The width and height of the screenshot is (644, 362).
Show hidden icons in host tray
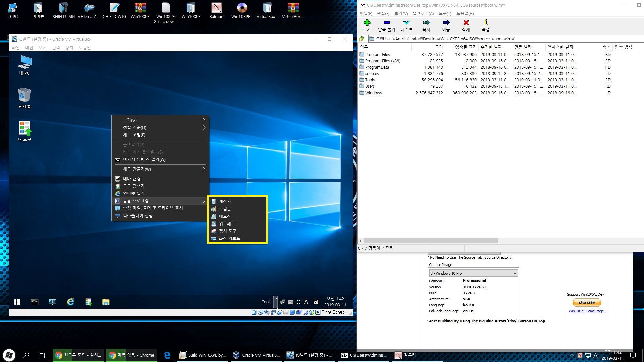(x=572, y=355)
